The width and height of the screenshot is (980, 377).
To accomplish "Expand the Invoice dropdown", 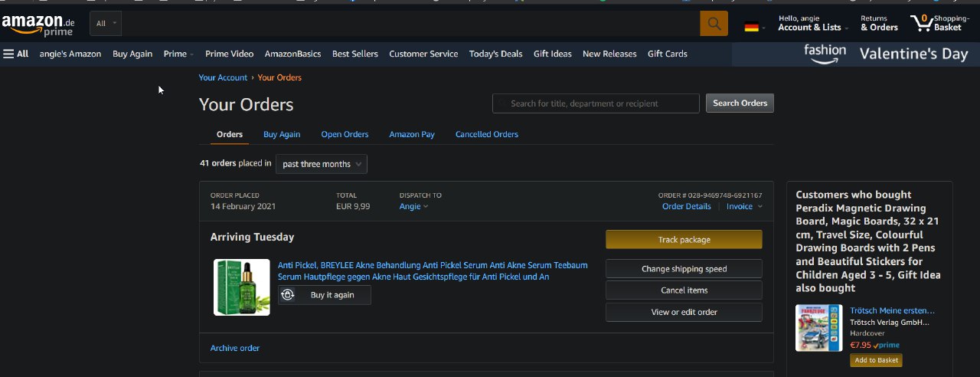I will 744,206.
